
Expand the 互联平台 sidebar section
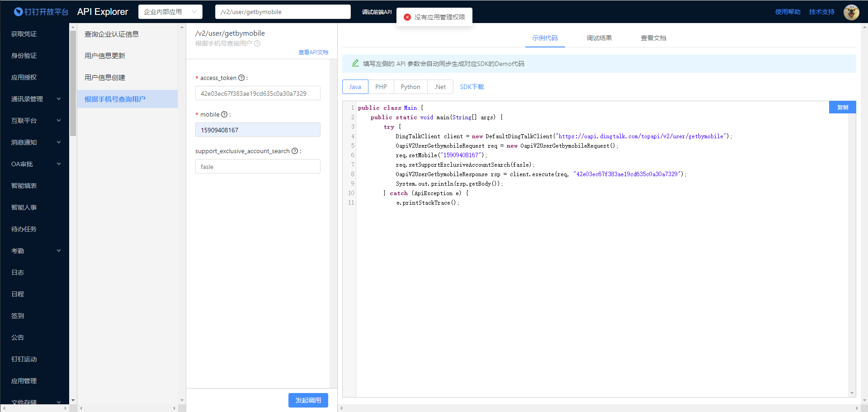pos(35,121)
